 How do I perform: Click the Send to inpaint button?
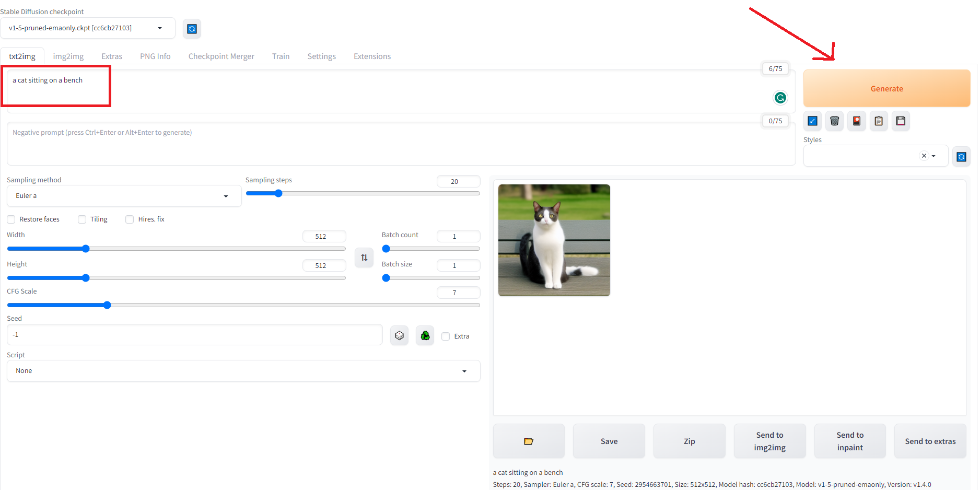click(x=850, y=441)
